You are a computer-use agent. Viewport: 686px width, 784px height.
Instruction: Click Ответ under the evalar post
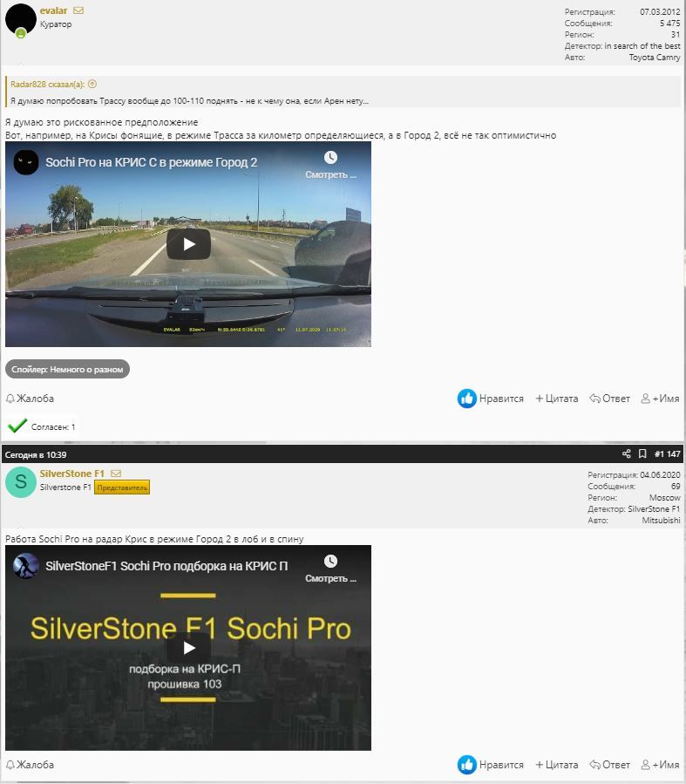click(x=609, y=399)
